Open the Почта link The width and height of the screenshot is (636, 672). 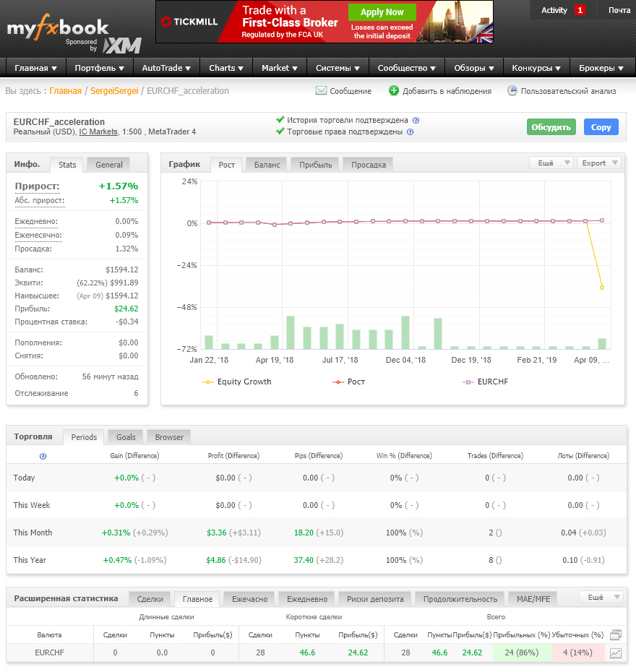pyautogui.click(x=619, y=10)
